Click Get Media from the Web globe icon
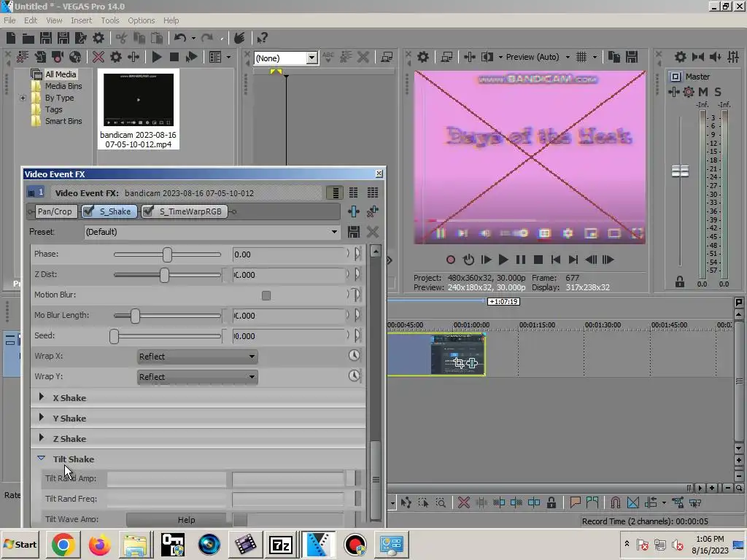747x560 pixels. coord(75,57)
